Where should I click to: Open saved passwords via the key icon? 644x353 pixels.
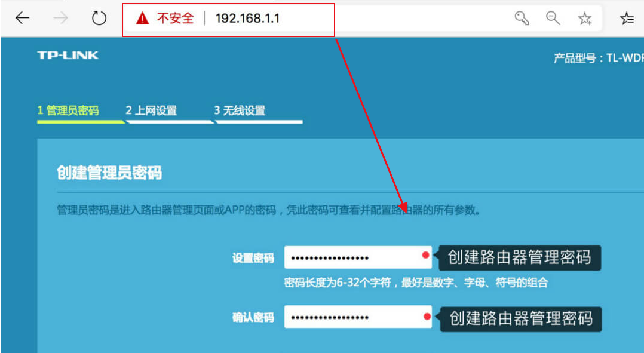coord(522,19)
